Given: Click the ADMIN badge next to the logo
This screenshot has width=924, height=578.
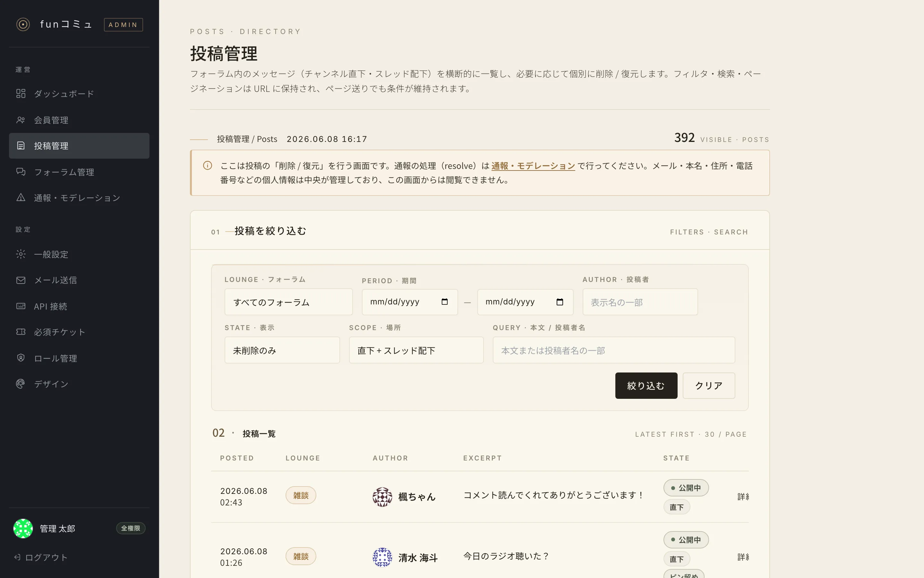Looking at the screenshot, I should [123, 24].
